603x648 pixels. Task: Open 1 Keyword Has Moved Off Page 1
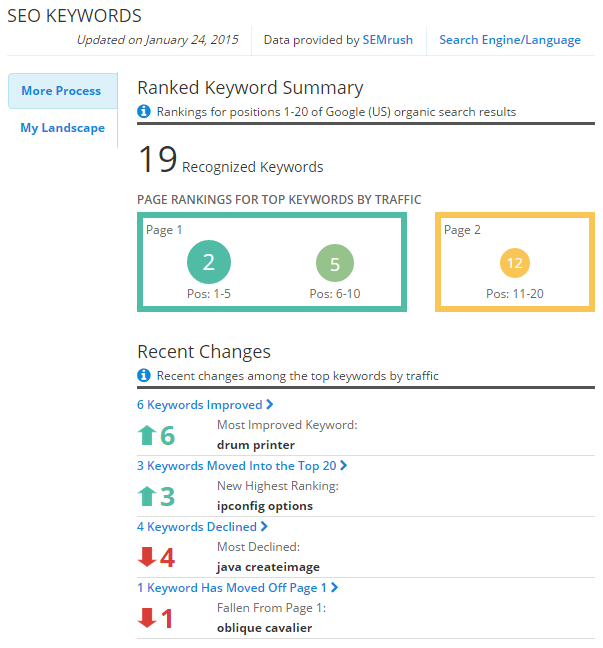pyautogui.click(x=232, y=588)
